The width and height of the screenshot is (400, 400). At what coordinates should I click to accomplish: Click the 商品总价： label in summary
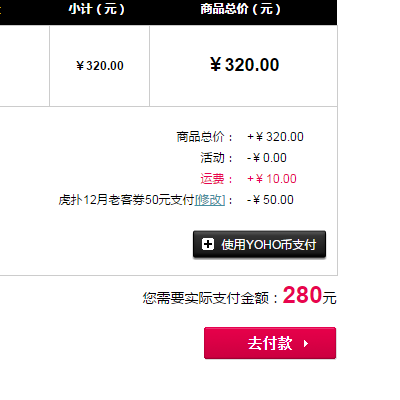[204, 137]
